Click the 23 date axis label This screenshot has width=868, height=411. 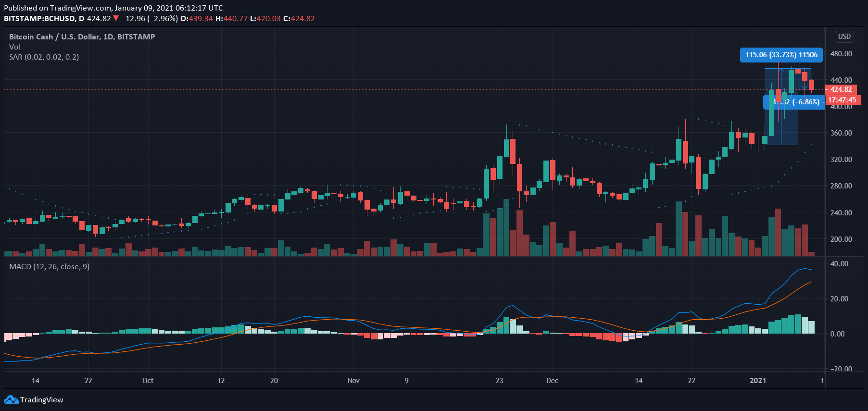point(500,381)
